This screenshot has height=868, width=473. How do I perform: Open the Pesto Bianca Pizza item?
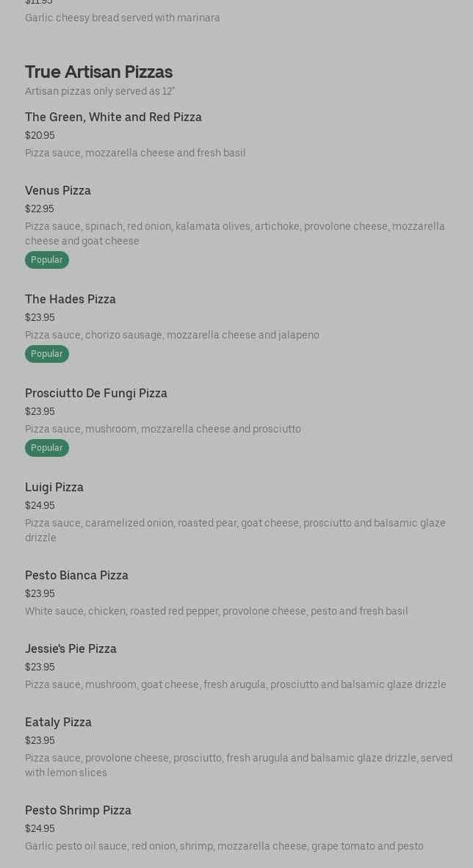[x=76, y=576]
